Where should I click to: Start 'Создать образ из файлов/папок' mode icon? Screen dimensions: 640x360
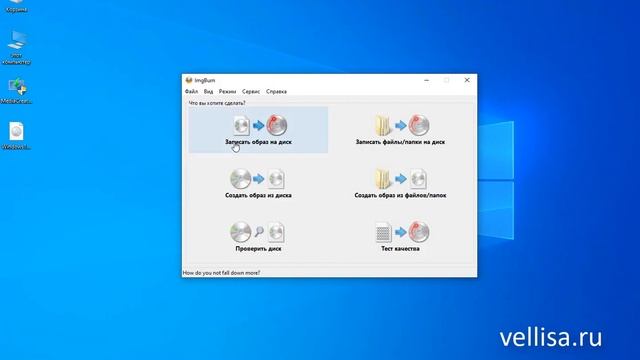click(x=401, y=179)
